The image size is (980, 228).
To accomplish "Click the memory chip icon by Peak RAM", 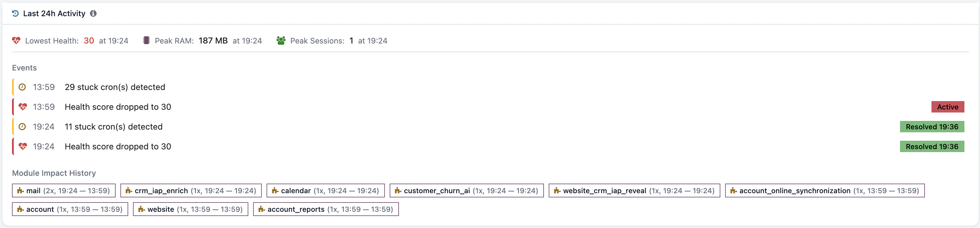I will tap(146, 40).
